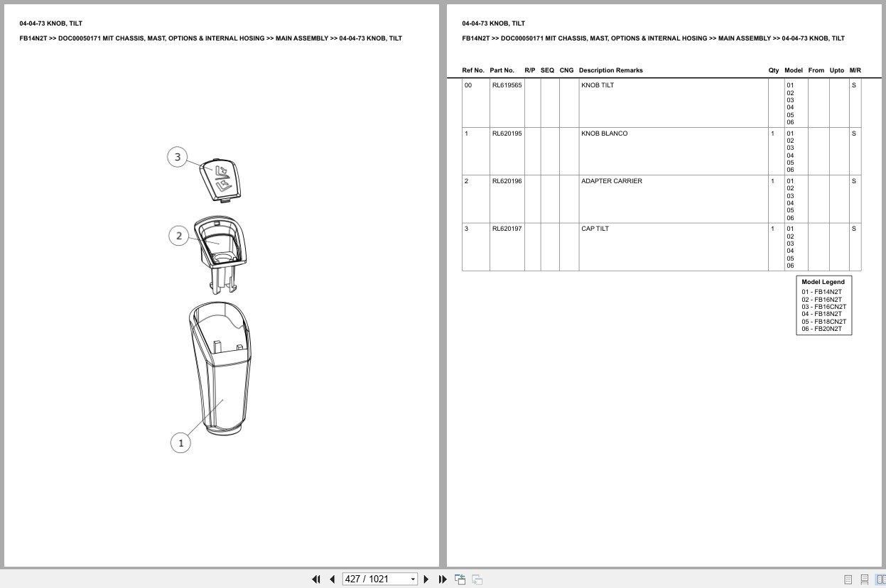The height and width of the screenshot is (588, 886).
Task: Click the KNOB BLANCO description
Action: pyautogui.click(x=605, y=134)
